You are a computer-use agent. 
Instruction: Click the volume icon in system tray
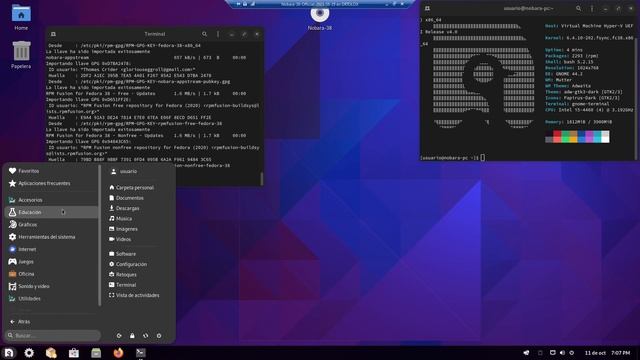pyautogui.click(x=562, y=353)
